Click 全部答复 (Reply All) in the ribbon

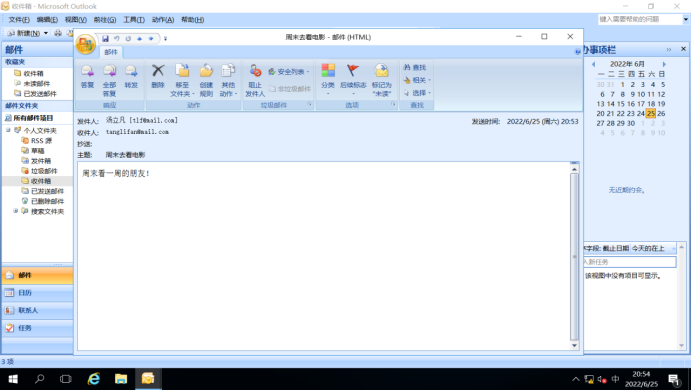[109, 80]
